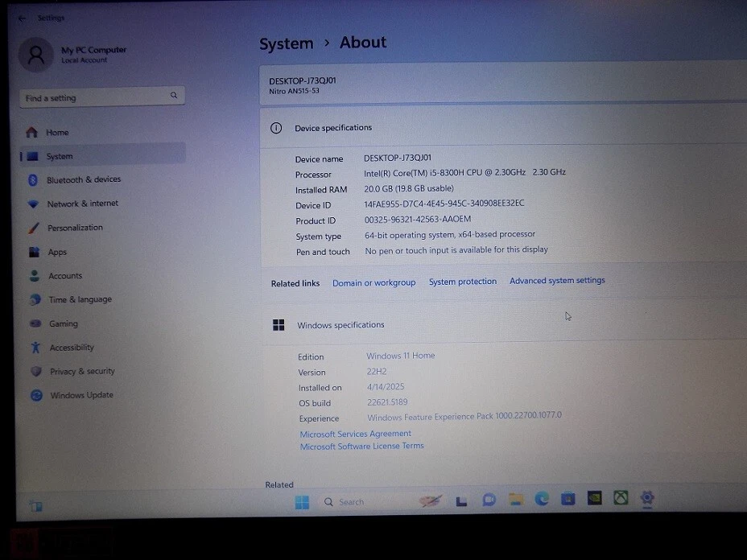Open File Explorer from taskbar
Image resolution: width=747 pixels, height=560 pixels.
515,500
